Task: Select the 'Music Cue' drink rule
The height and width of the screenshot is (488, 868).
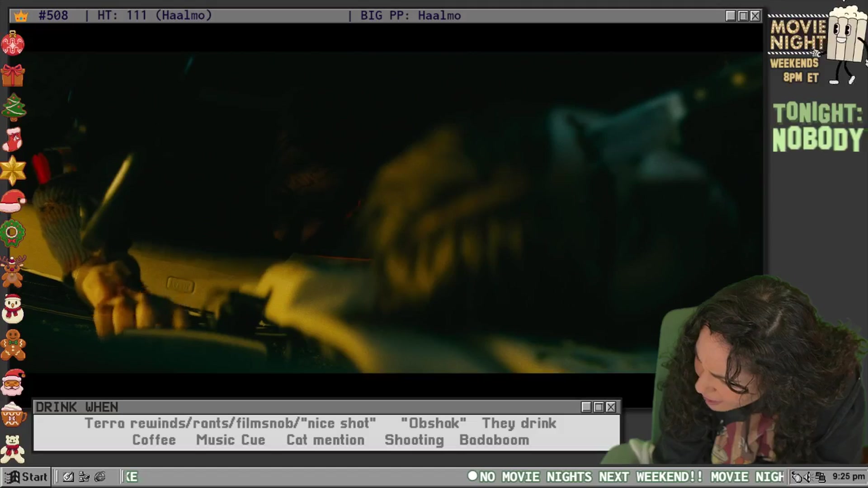Action: [x=231, y=440]
